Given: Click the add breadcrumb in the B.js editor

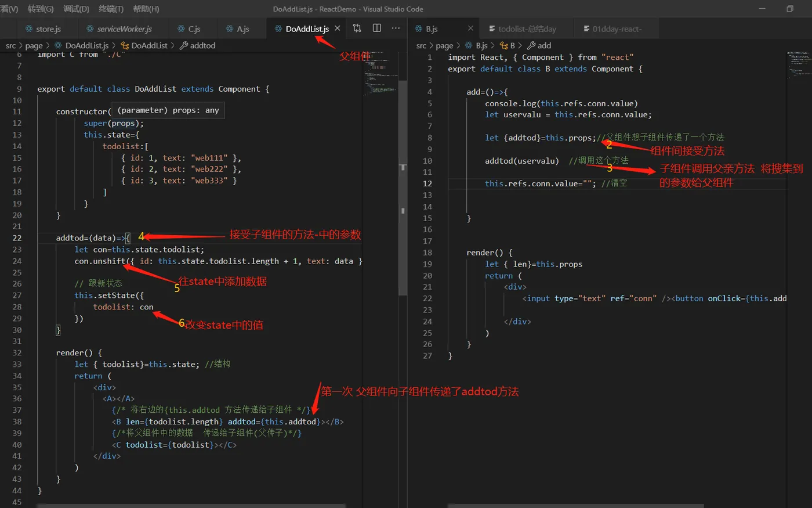Looking at the screenshot, I should [543, 45].
